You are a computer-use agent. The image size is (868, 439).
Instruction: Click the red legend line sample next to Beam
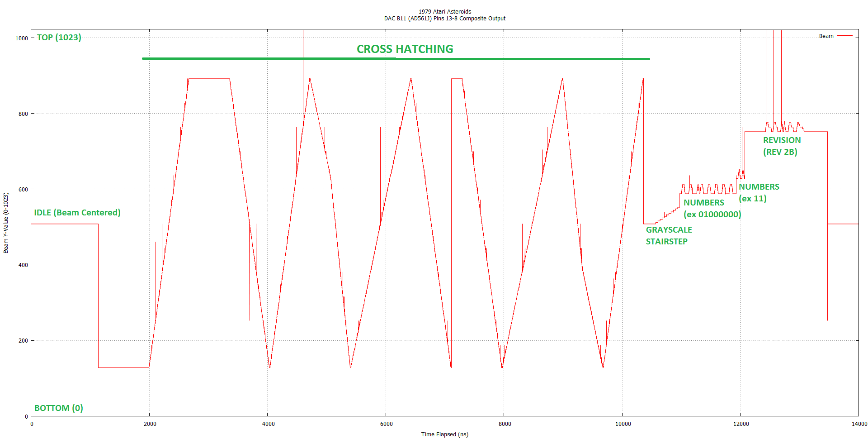click(844, 36)
